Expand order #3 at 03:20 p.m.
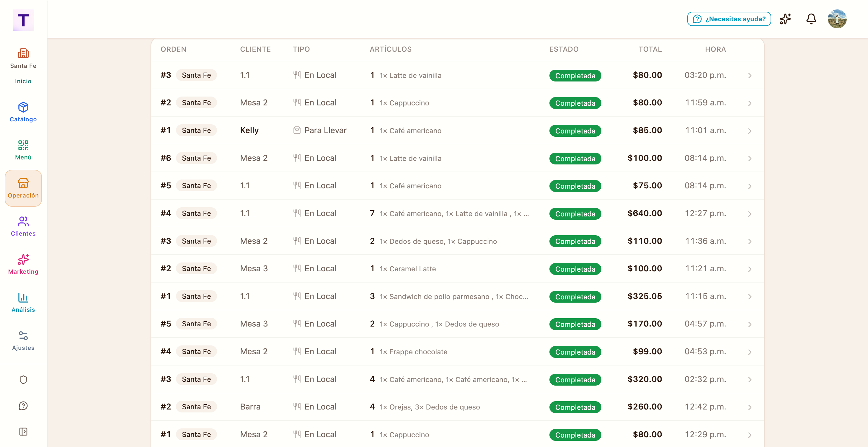 [x=750, y=76]
